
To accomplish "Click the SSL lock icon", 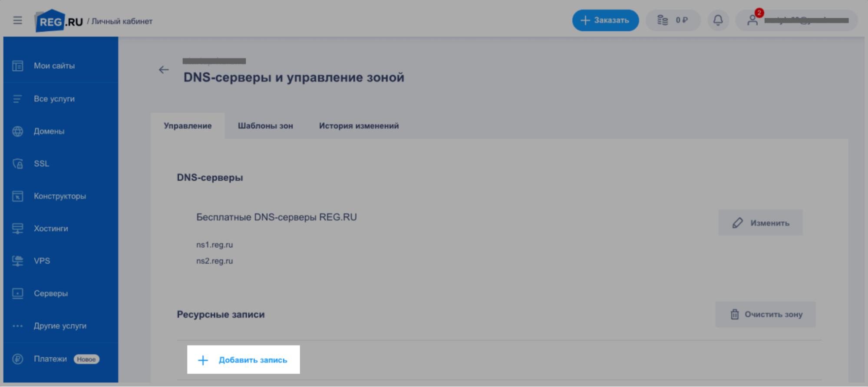I will 18,164.
